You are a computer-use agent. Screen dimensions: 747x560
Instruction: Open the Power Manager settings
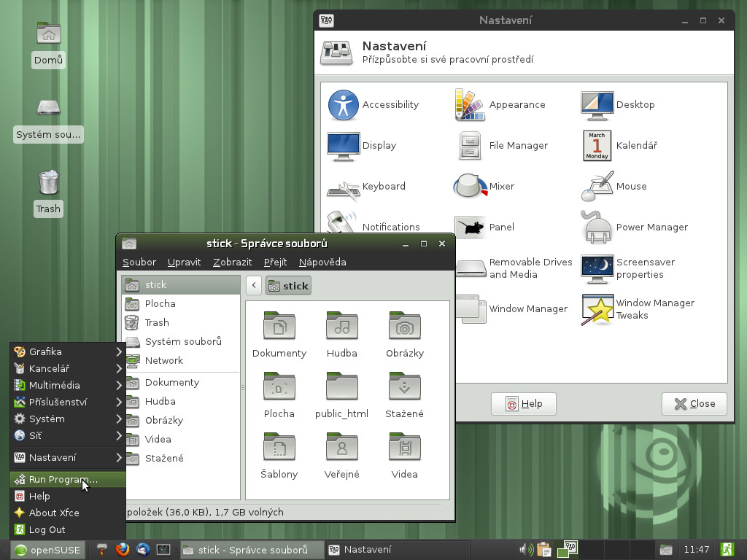(597, 227)
